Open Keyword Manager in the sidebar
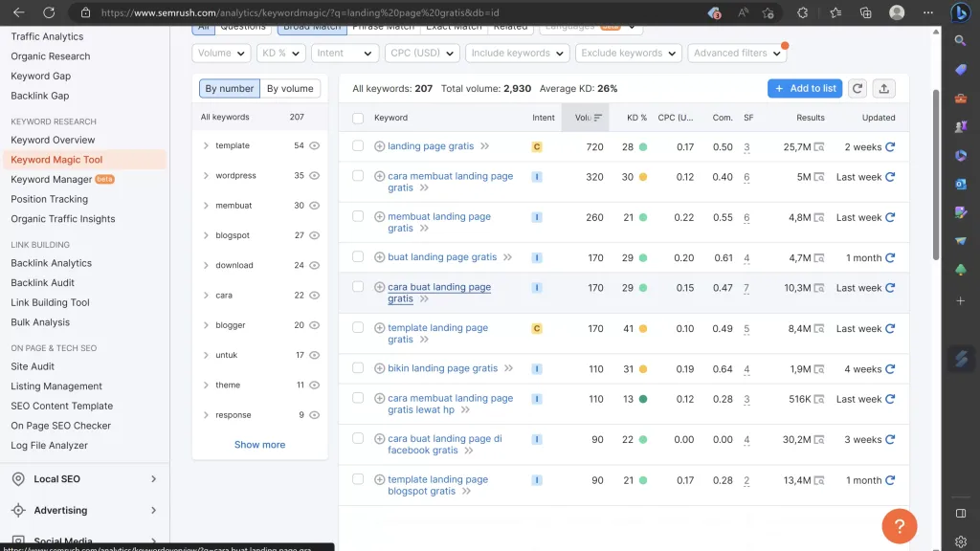 (x=52, y=179)
